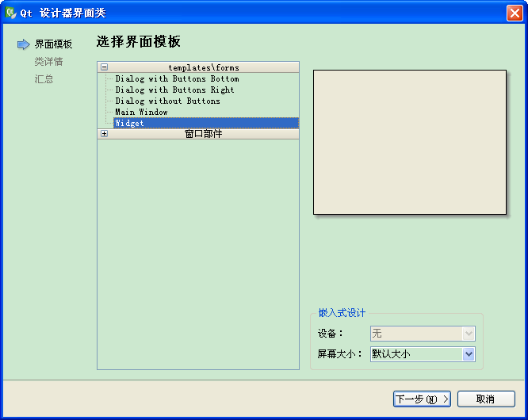Image resolution: width=528 pixels, height=420 pixels.
Task: Click the 嵌入式设计 group label
Action: coord(342,313)
